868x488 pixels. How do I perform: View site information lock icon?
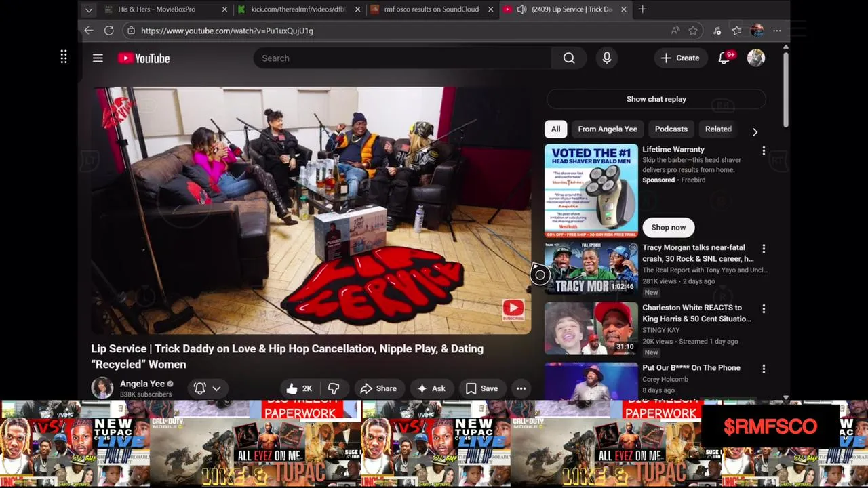pos(131,30)
